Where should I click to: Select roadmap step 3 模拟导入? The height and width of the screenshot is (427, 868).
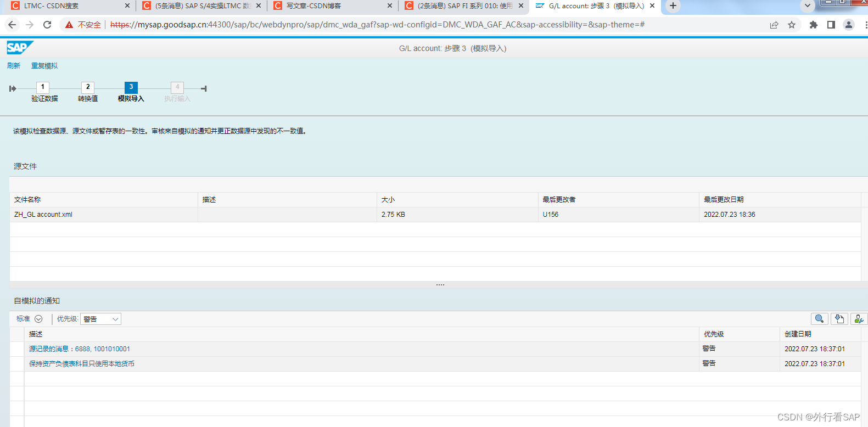point(131,92)
